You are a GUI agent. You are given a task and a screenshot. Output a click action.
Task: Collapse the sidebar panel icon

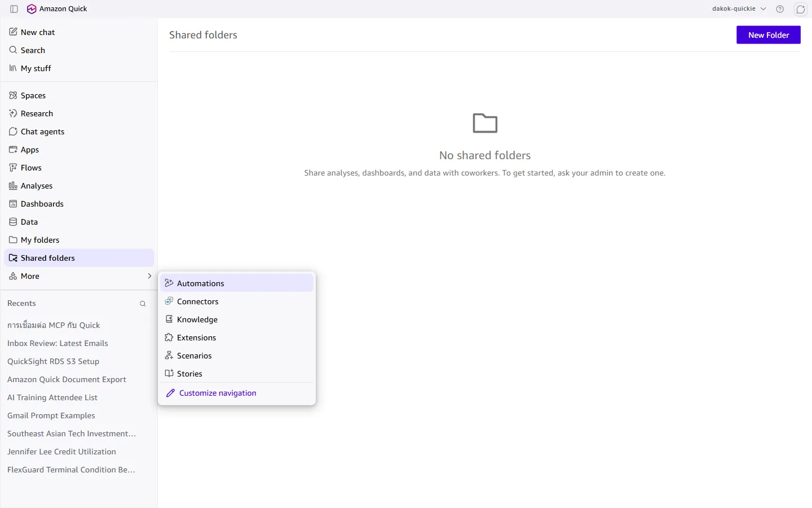14,9
